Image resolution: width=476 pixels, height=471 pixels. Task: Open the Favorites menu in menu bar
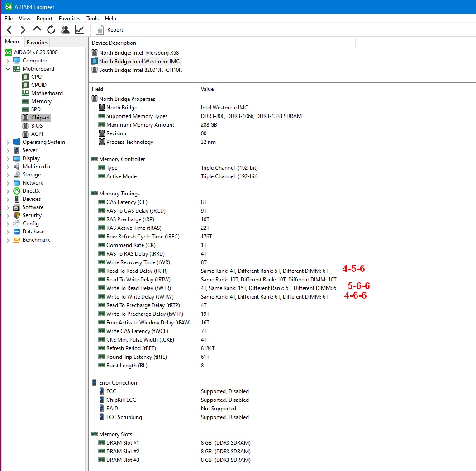tap(69, 19)
